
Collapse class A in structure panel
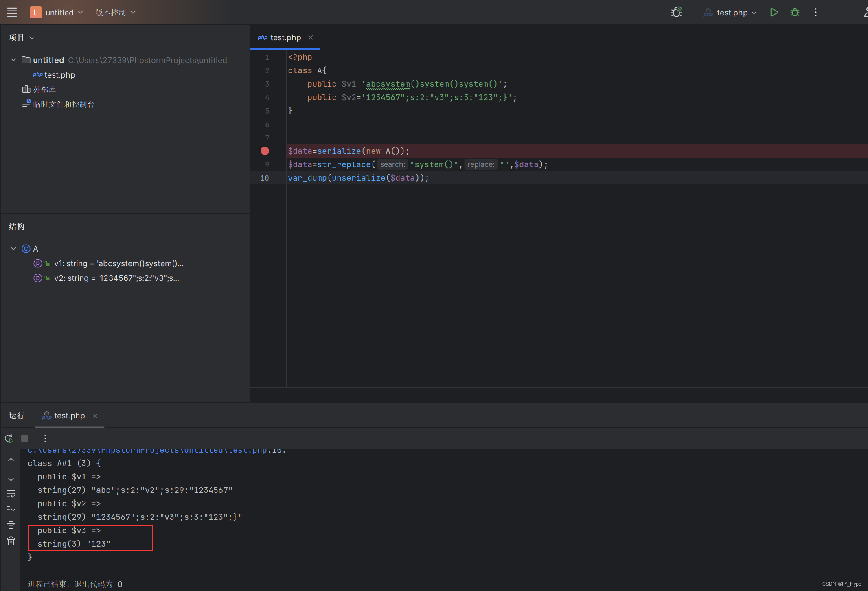[13, 249]
